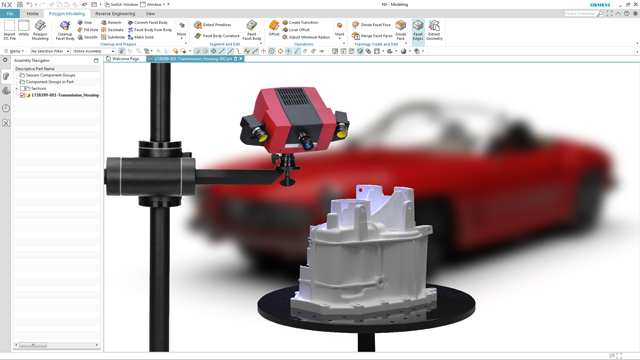Open the Extract Geometry tool
This screenshot has width=640, height=360.
(434, 30)
